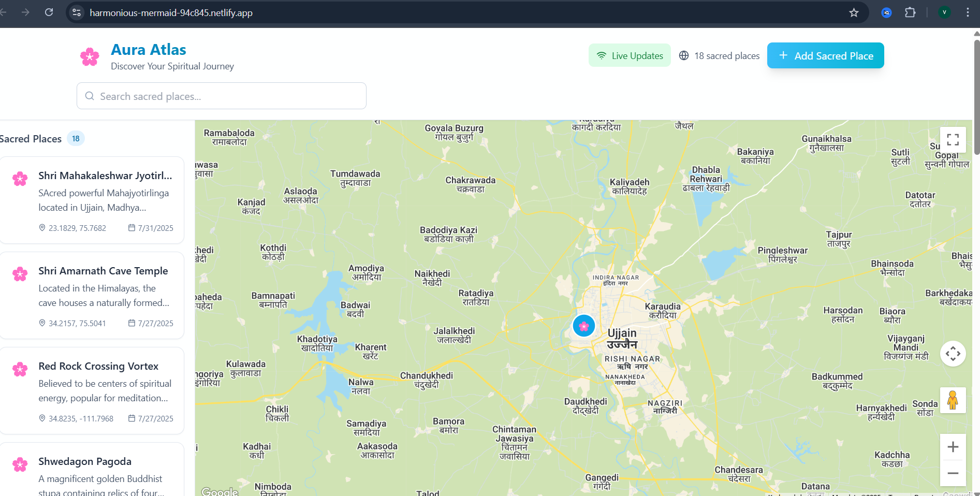Click the Ujjain city label on map
The width and height of the screenshot is (980, 496).
point(622,339)
